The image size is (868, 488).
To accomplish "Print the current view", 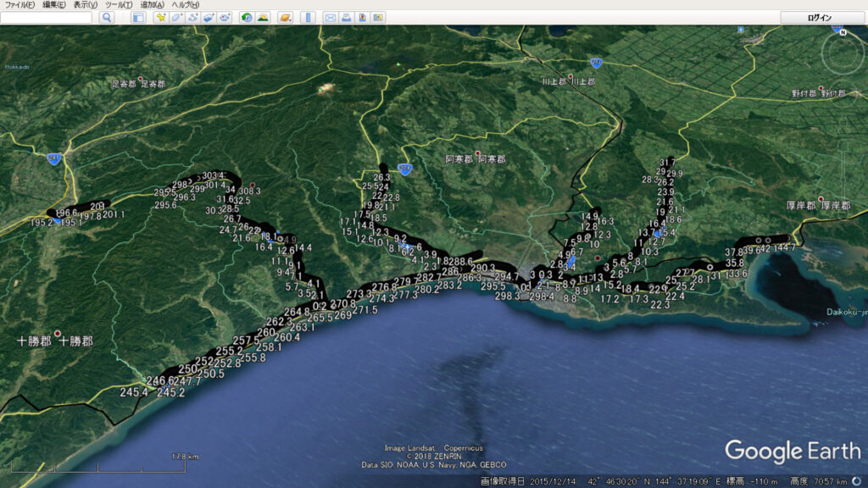I will pos(346,17).
